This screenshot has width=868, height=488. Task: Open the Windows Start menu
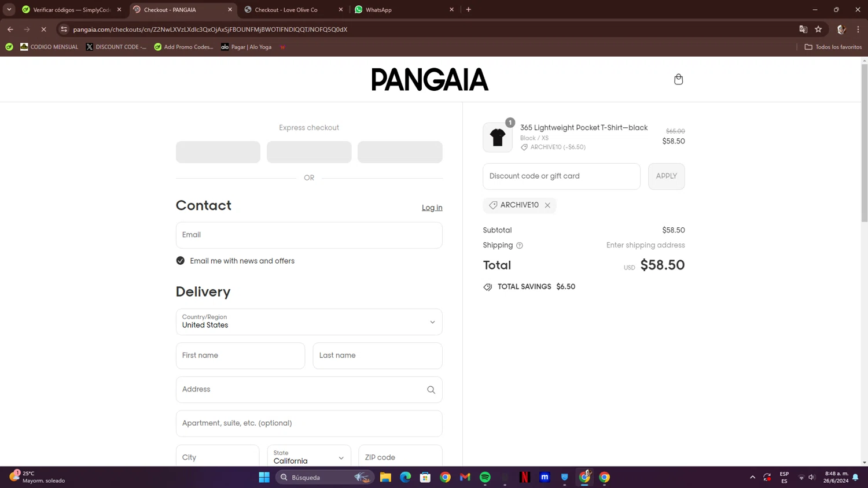(x=264, y=478)
